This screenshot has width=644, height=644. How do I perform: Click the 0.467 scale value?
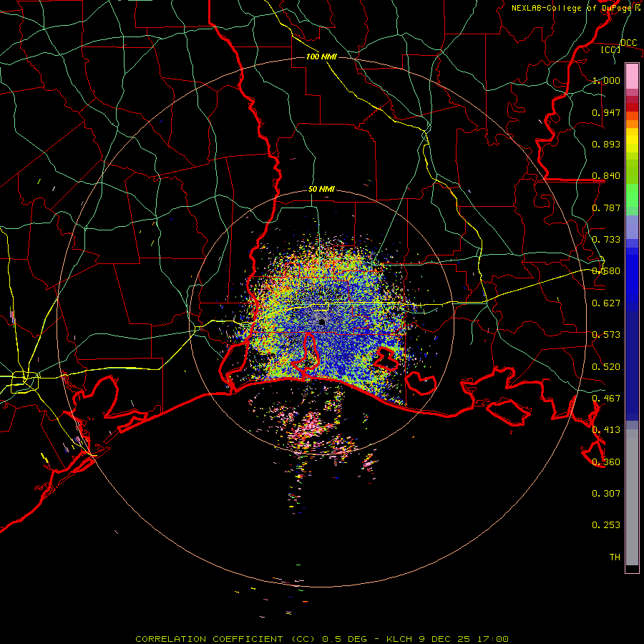606,399
